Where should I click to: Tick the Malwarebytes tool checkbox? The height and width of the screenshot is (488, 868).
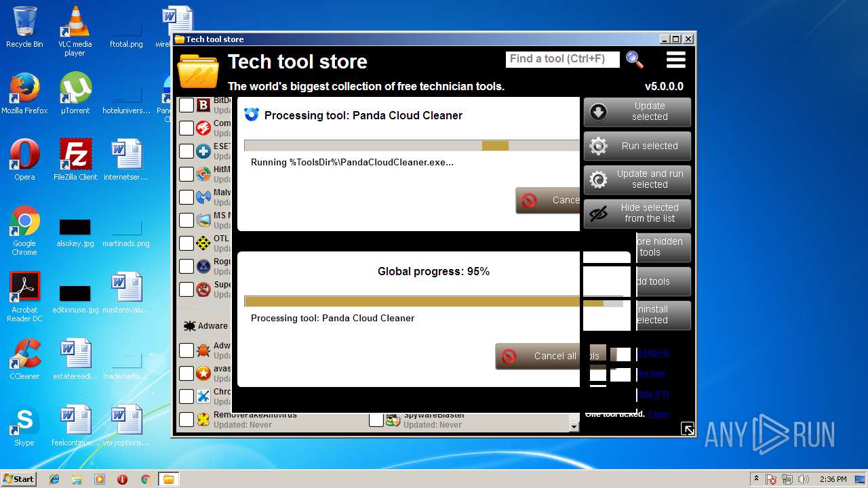186,197
